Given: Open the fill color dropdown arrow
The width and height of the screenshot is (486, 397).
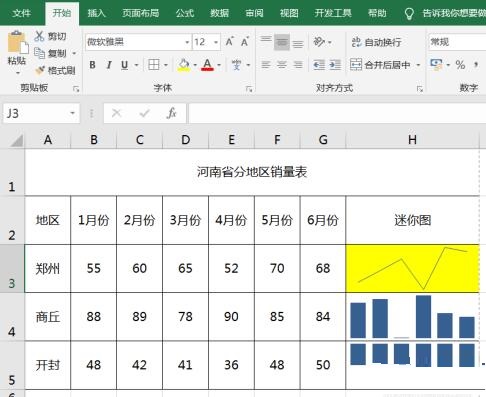Looking at the screenshot, I should 195,65.
